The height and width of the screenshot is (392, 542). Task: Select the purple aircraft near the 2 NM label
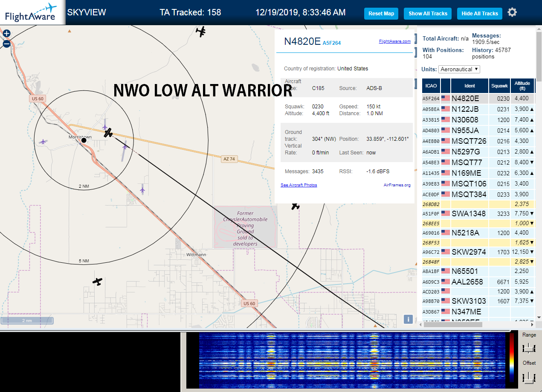tap(142, 189)
